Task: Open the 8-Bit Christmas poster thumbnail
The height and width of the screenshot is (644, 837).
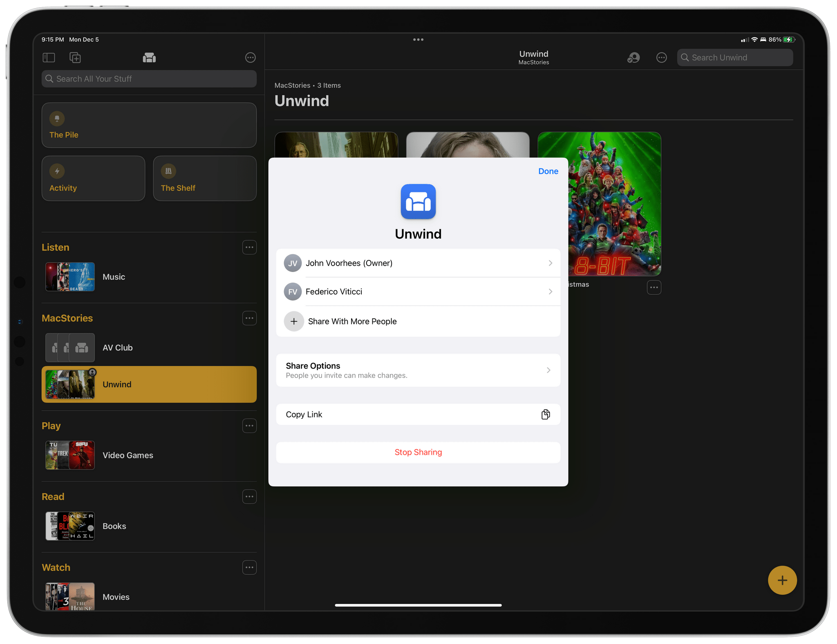Action: [615, 203]
